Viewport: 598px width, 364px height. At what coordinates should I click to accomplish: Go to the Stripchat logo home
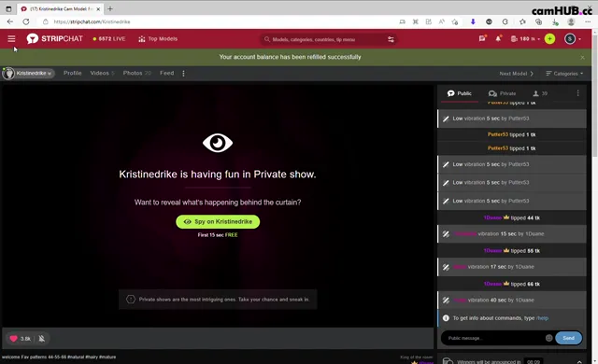pos(54,39)
